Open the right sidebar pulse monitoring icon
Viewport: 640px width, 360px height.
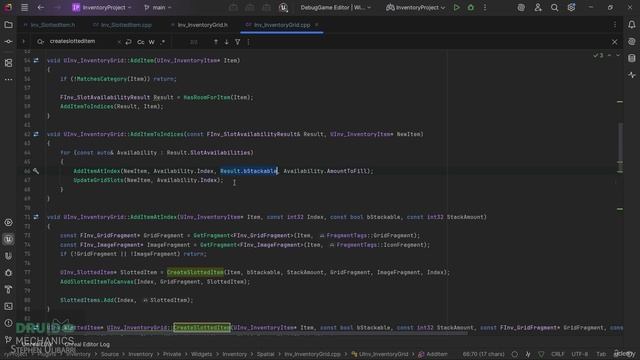coord(632,75)
